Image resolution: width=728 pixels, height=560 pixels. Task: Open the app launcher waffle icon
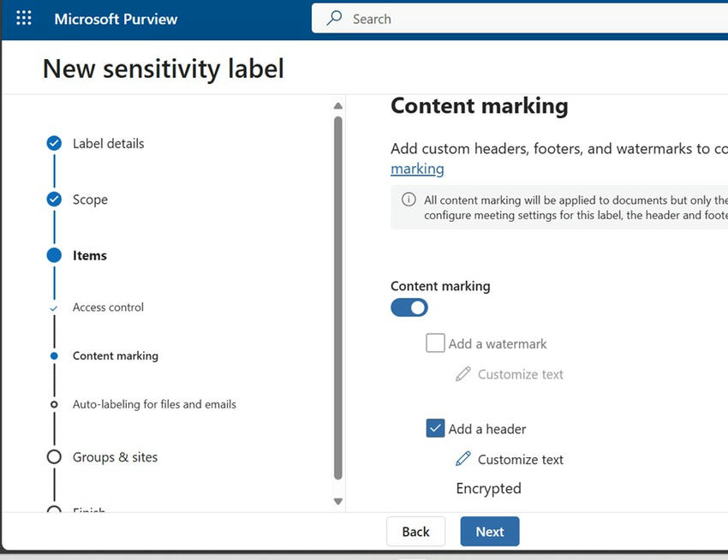(x=24, y=18)
